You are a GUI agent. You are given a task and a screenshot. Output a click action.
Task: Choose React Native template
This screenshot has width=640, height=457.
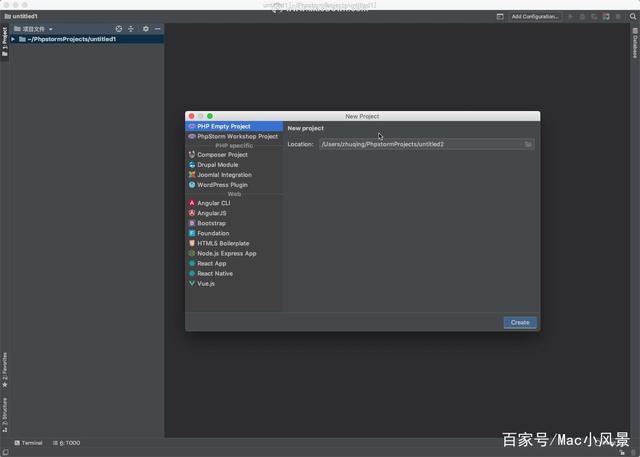[x=234, y=273]
